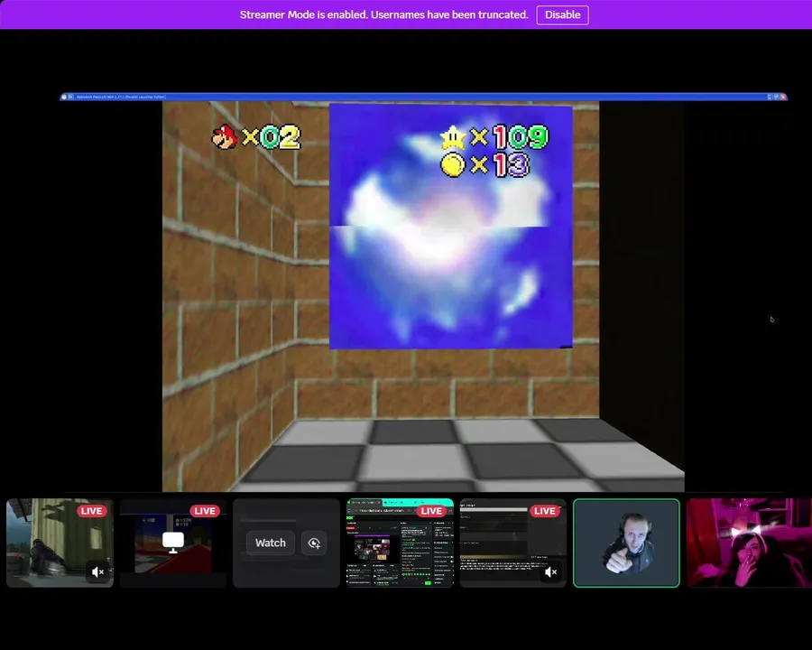Screen dimensions: 812x650
Task: Click the 'Streamer Mode is enabled' banner text
Action: pos(383,15)
